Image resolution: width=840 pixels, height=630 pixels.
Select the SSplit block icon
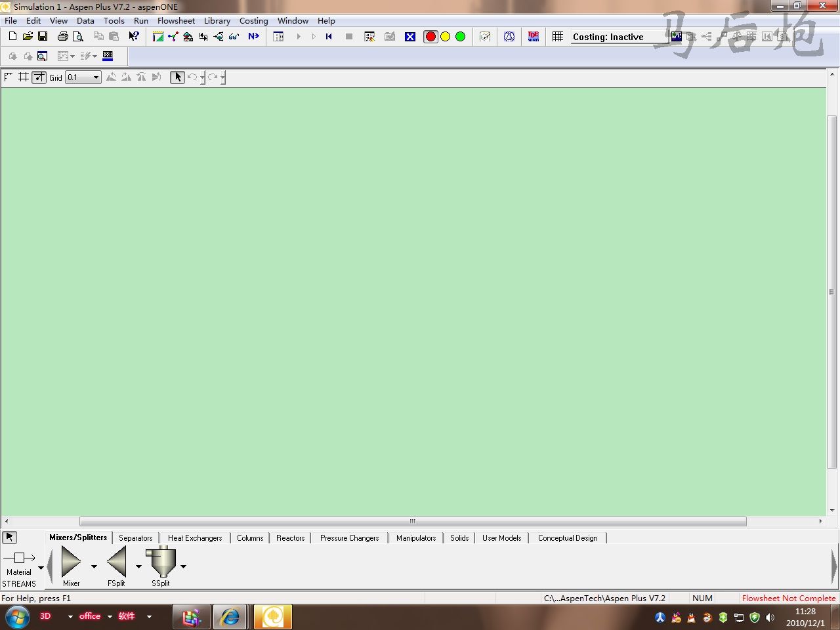tap(161, 562)
